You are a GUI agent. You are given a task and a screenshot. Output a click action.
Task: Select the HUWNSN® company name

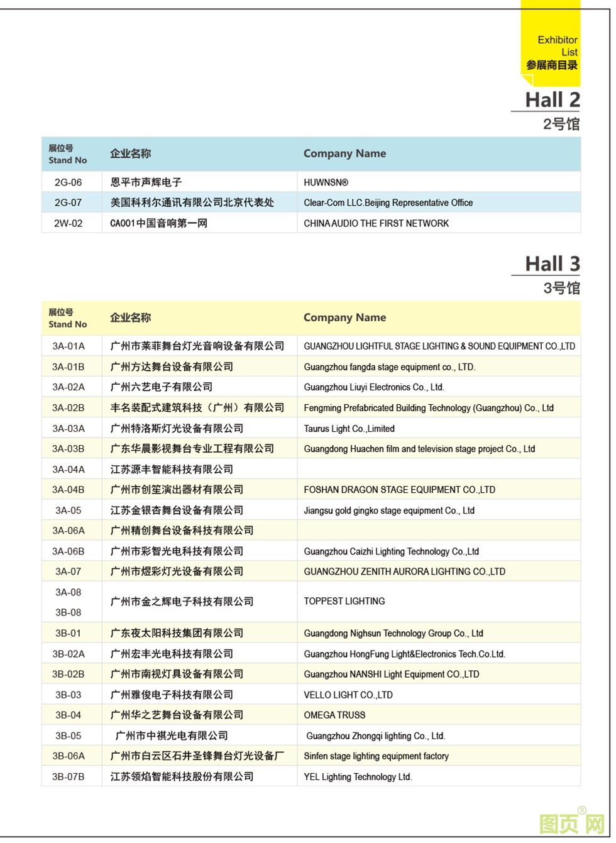click(326, 182)
